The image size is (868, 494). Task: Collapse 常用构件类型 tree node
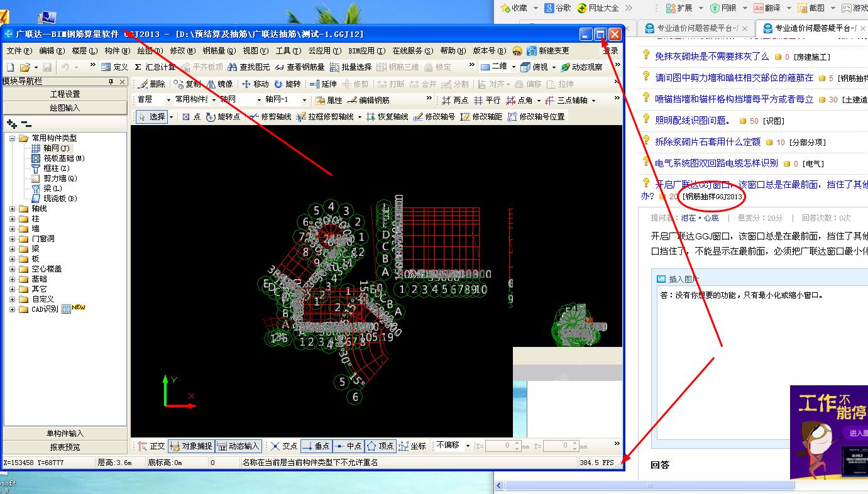point(13,138)
